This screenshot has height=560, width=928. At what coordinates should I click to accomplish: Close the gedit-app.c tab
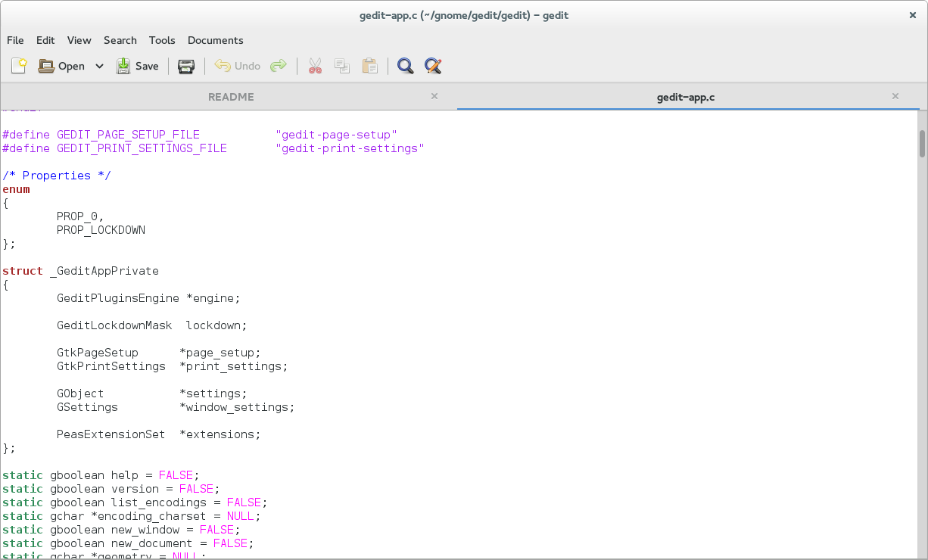click(895, 96)
